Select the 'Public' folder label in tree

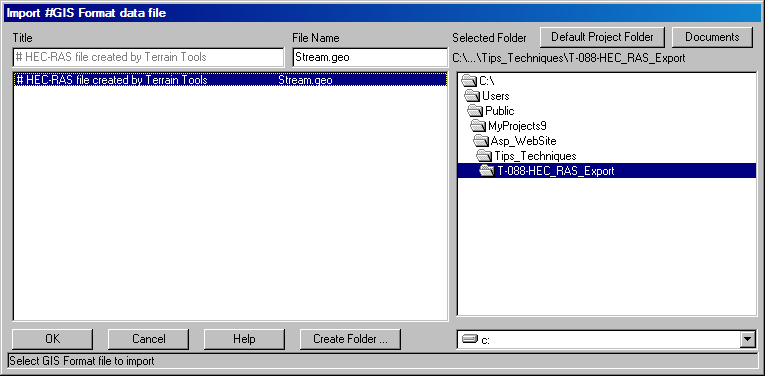[500, 111]
